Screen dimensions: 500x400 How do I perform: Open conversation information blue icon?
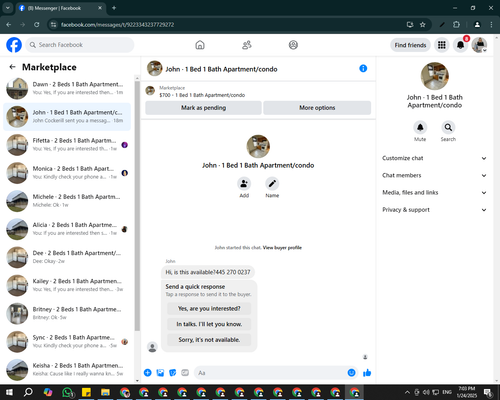[363, 69]
